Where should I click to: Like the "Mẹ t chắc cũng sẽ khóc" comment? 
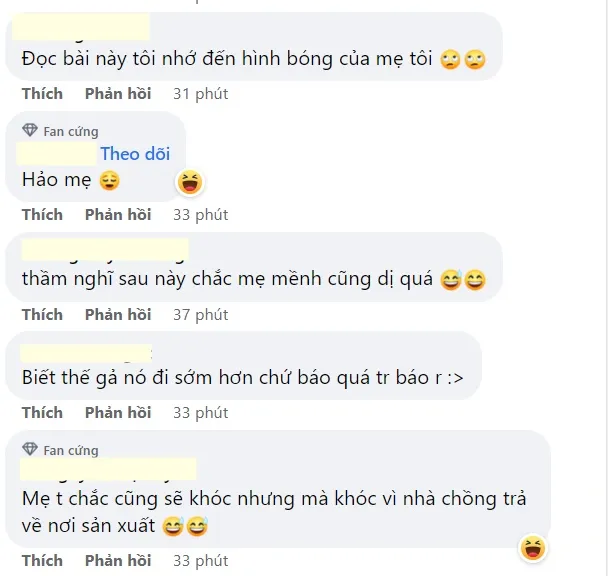point(42,560)
